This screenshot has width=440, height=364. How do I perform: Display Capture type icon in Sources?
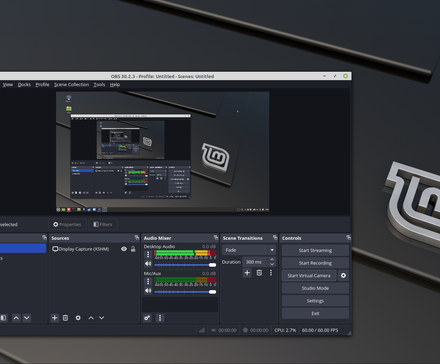(55, 249)
